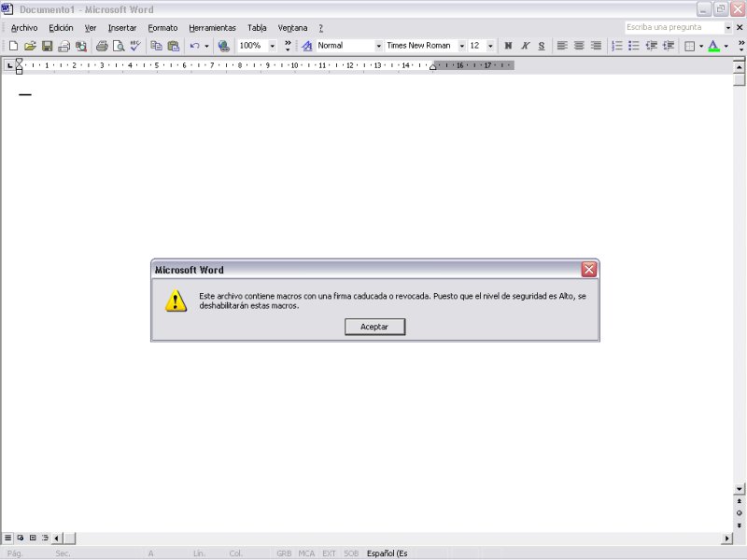Image resolution: width=747 pixels, height=560 pixels.
Task: Switch to Print layout view
Action: click(33, 538)
